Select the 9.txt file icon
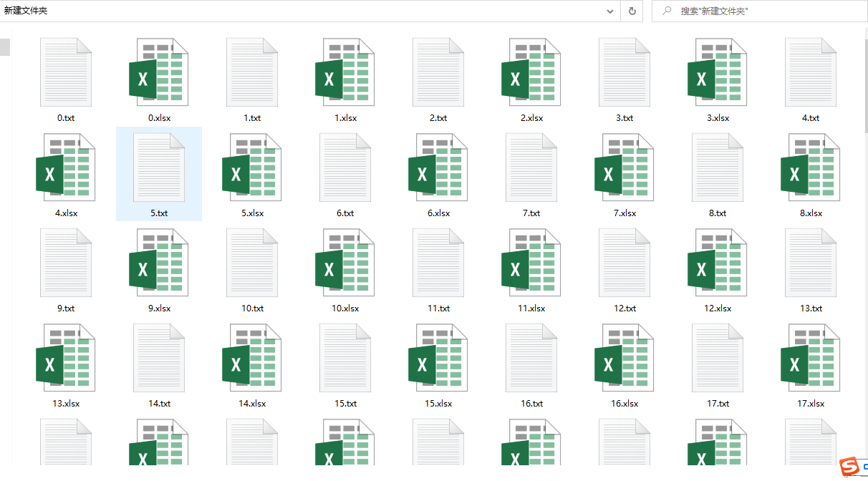Screen dimensions: 868x481 pyautogui.click(x=66, y=261)
